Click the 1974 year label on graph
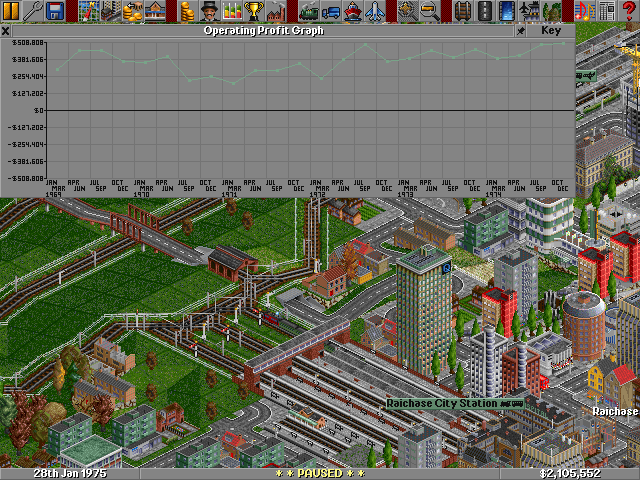 493,195
